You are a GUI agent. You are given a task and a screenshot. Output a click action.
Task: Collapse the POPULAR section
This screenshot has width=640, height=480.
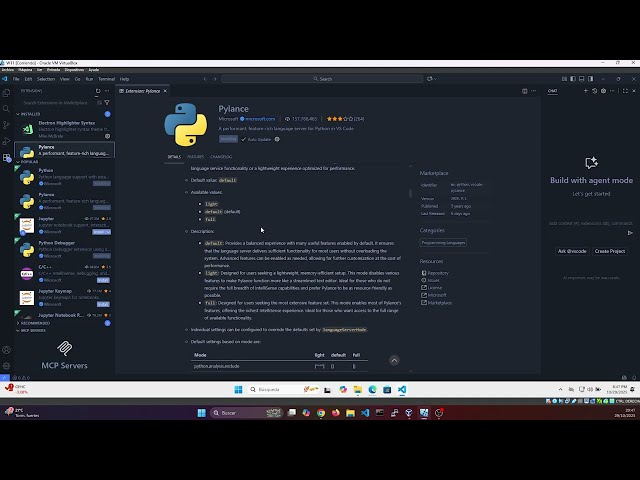(x=27, y=162)
